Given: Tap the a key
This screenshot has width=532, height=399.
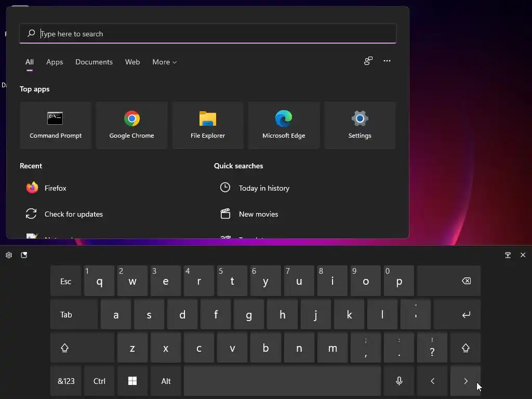Looking at the screenshot, I should point(116,314).
